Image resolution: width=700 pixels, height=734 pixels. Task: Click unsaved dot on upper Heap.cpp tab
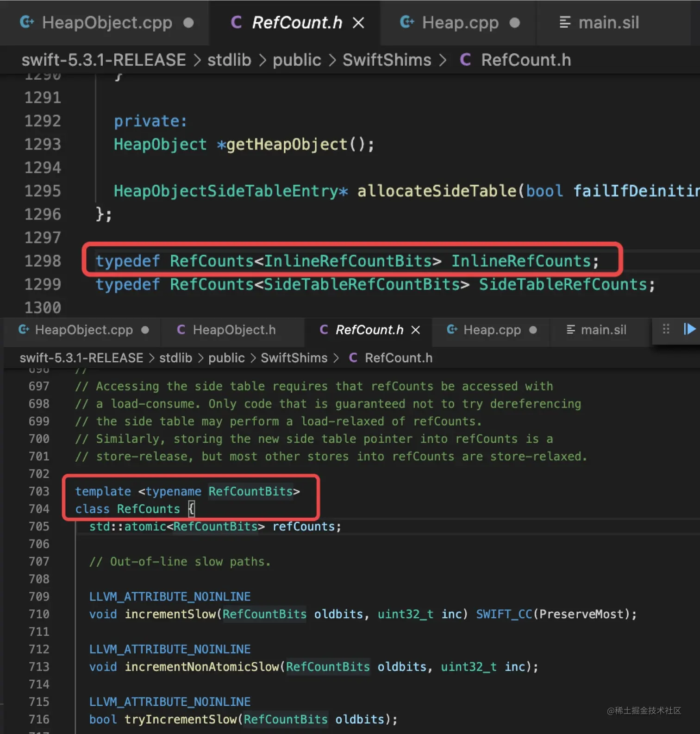(515, 23)
